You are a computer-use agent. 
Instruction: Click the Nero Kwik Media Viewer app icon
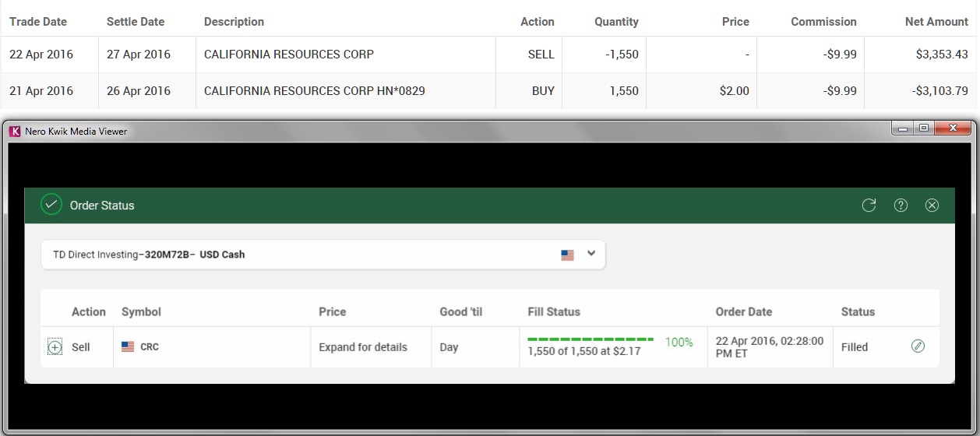coord(15,131)
